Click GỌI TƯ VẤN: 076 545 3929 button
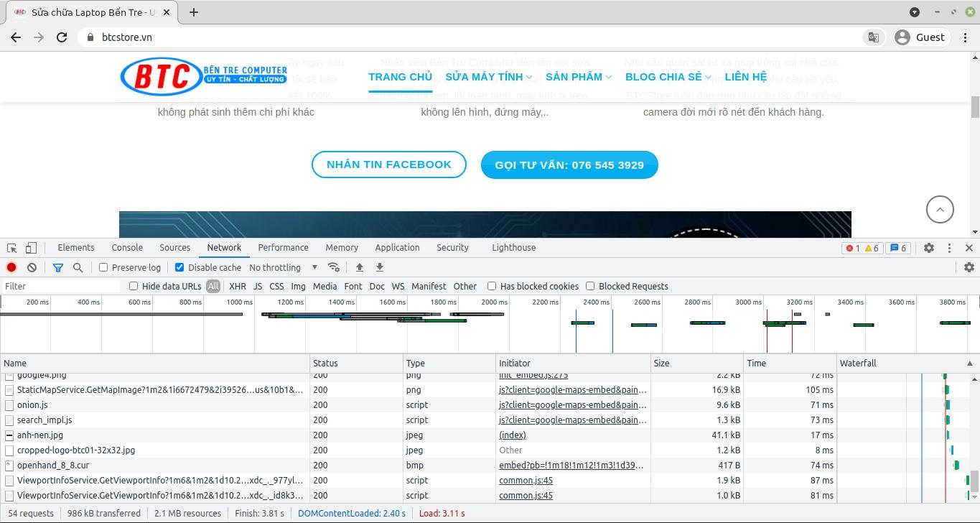Viewport: 980px width, 523px height. 569,165
